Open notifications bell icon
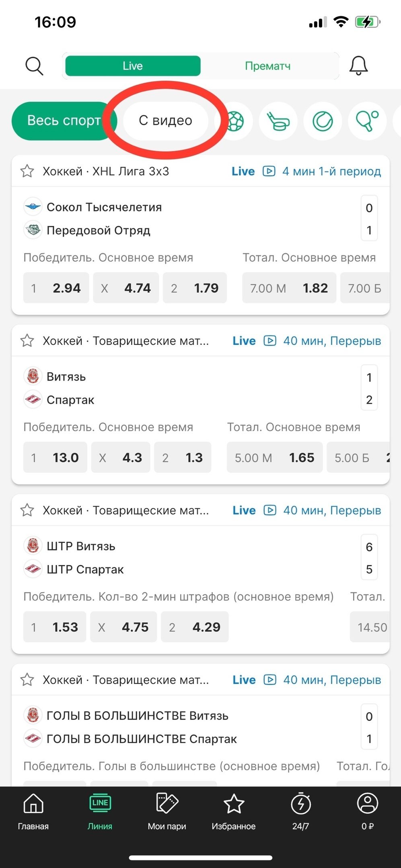401x868 pixels. (x=358, y=66)
